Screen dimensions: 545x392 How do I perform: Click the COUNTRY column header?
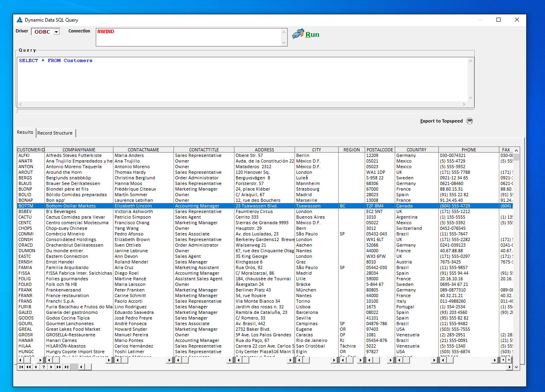tap(416, 150)
